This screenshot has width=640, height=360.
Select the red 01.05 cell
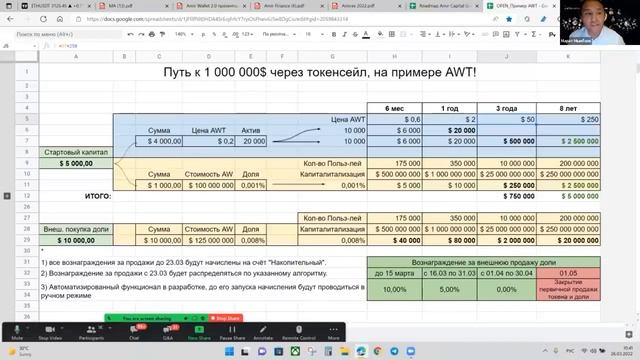point(568,273)
